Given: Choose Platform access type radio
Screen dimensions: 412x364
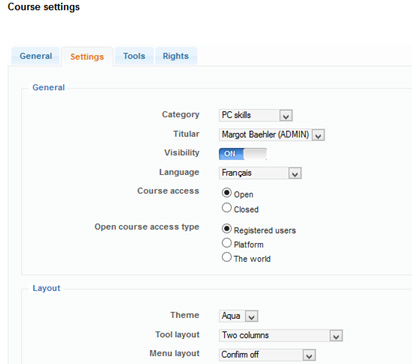Looking at the screenshot, I should coord(227,243).
